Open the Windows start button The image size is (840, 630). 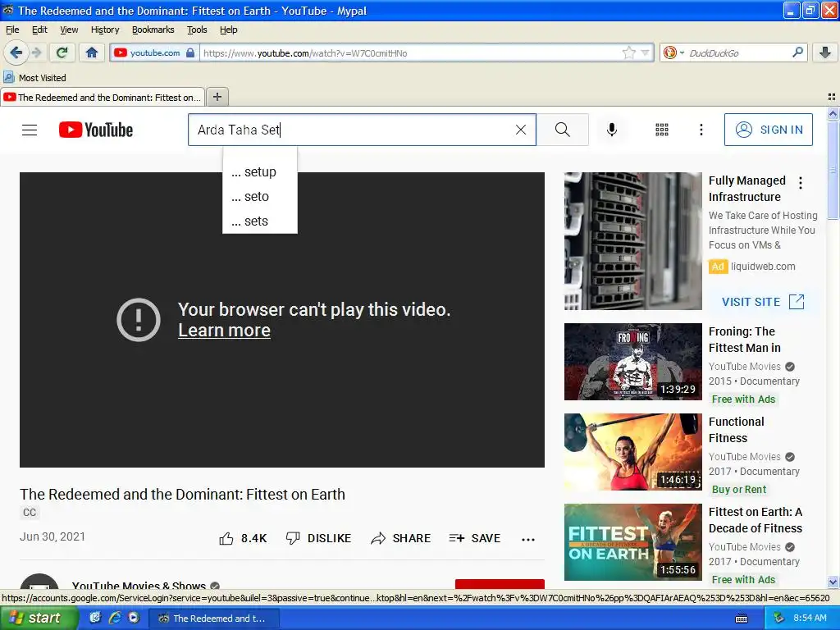[39, 619]
